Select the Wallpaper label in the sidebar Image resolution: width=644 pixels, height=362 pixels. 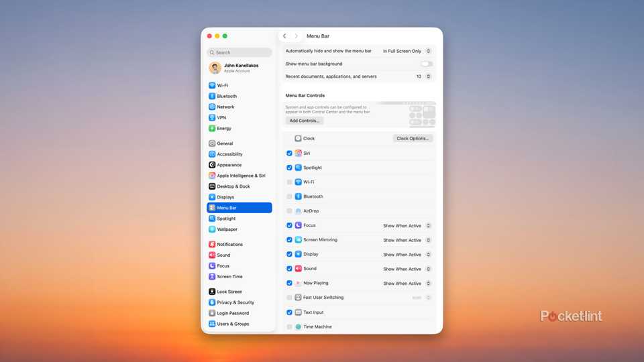click(x=227, y=229)
